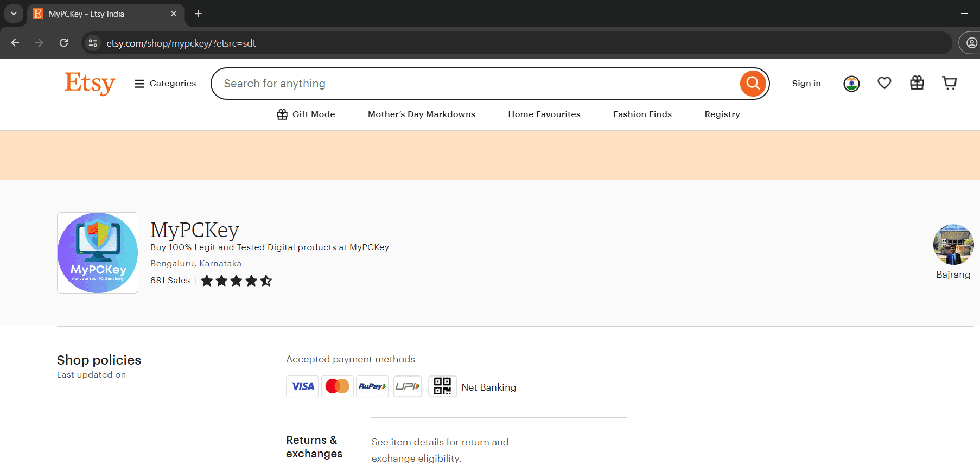Click the Visa payment icon
980x471 pixels.
click(302, 386)
